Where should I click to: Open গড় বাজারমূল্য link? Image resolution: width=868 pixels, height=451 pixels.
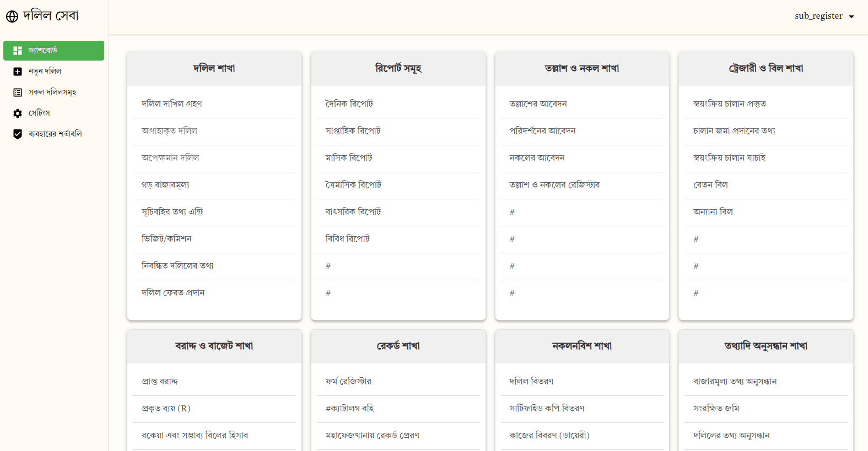click(165, 185)
